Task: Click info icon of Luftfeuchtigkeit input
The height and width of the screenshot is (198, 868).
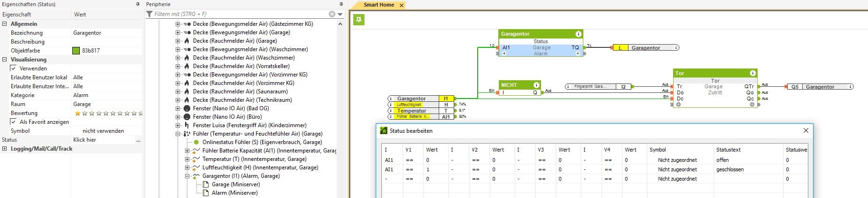Action: [x=390, y=105]
